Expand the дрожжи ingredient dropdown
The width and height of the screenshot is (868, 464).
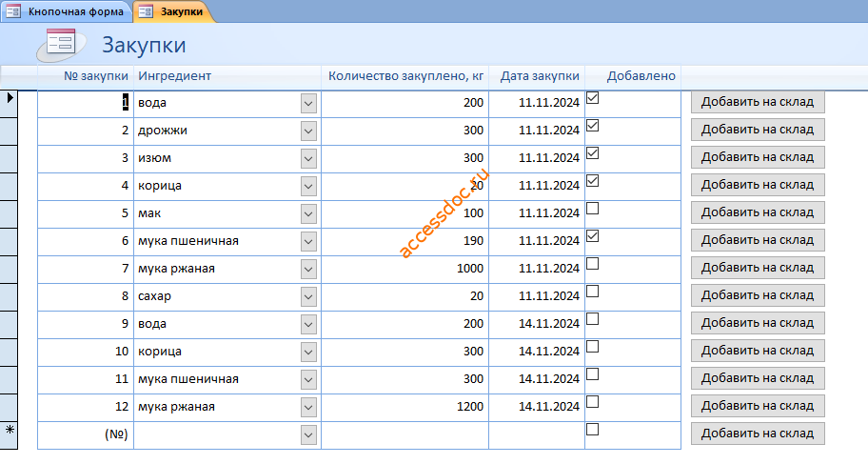[309, 131]
